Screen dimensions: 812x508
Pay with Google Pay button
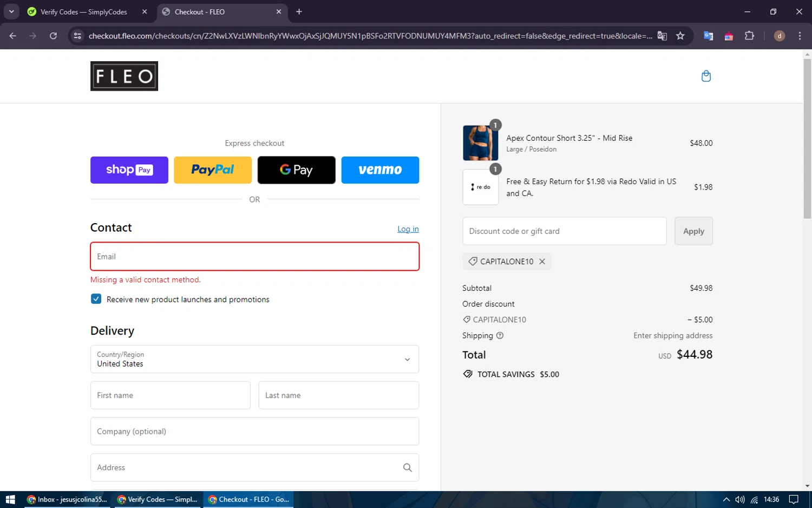[296, 170]
